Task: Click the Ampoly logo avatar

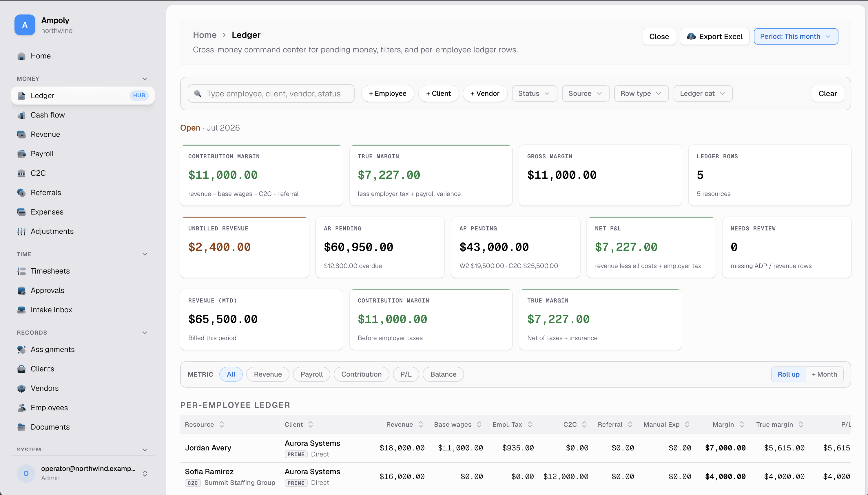Action: [x=25, y=25]
